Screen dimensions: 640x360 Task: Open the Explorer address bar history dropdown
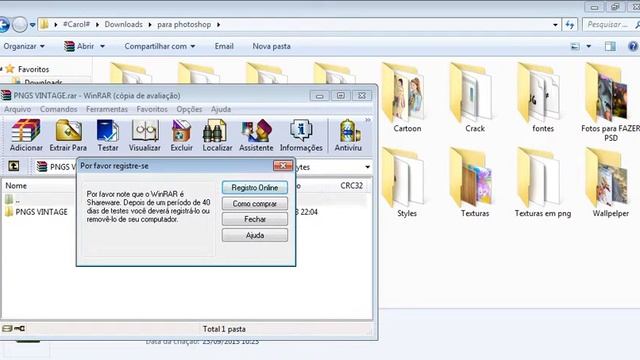click(x=555, y=25)
